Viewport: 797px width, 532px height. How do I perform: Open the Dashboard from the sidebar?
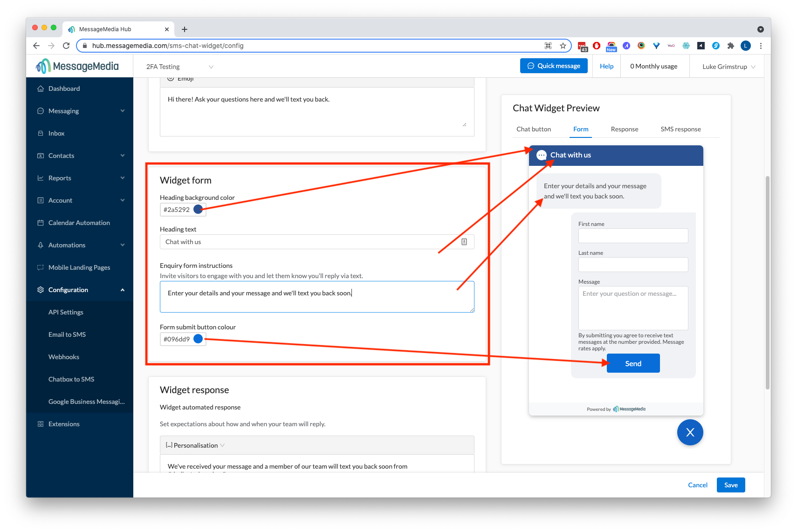64,89
